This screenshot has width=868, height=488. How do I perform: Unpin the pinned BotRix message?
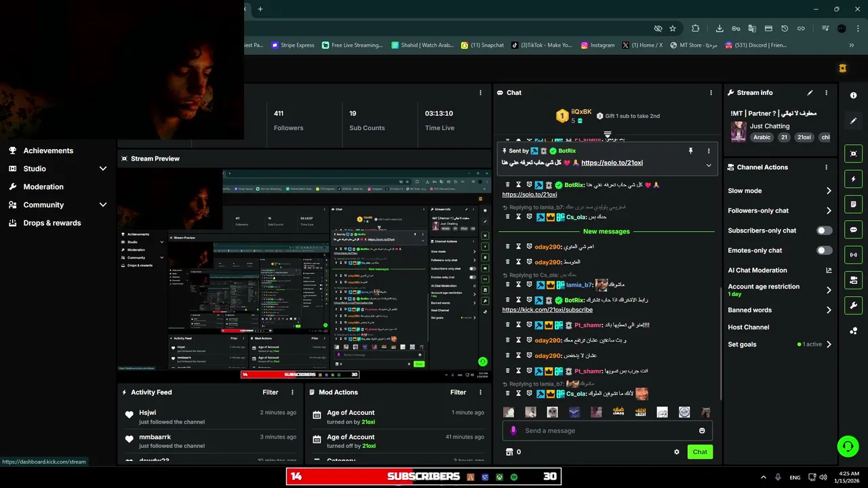pos(690,151)
